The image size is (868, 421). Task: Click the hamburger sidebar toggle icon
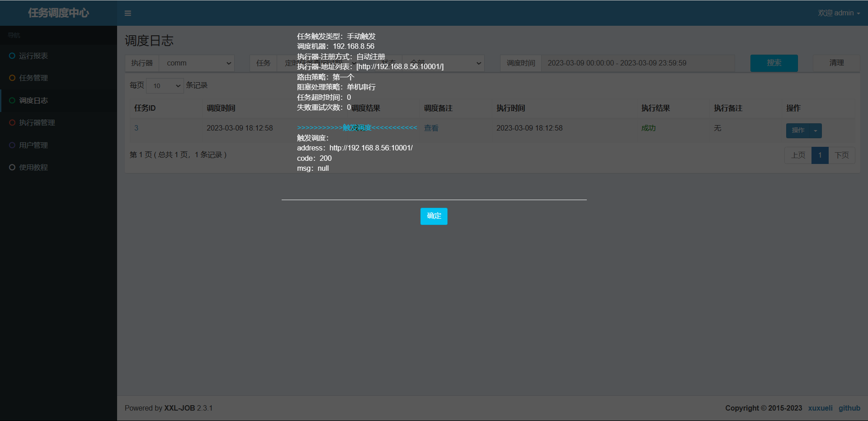128,13
